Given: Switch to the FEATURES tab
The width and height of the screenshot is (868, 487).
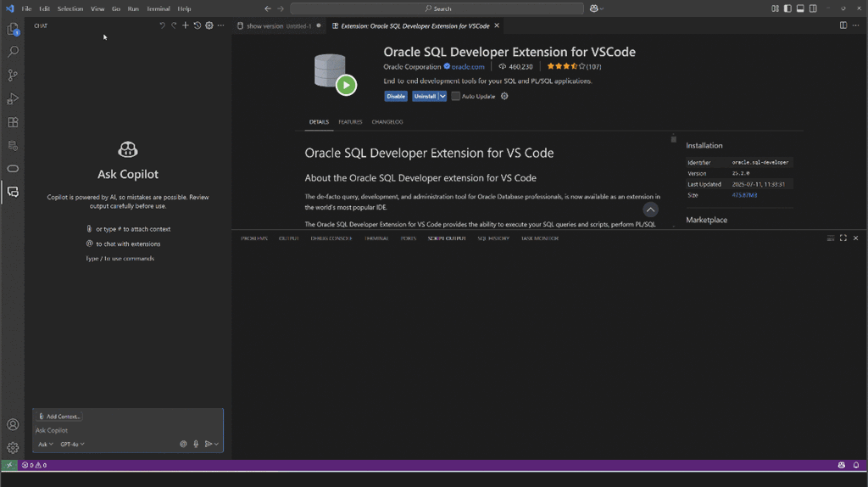Looking at the screenshot, I should coord(350,122).
